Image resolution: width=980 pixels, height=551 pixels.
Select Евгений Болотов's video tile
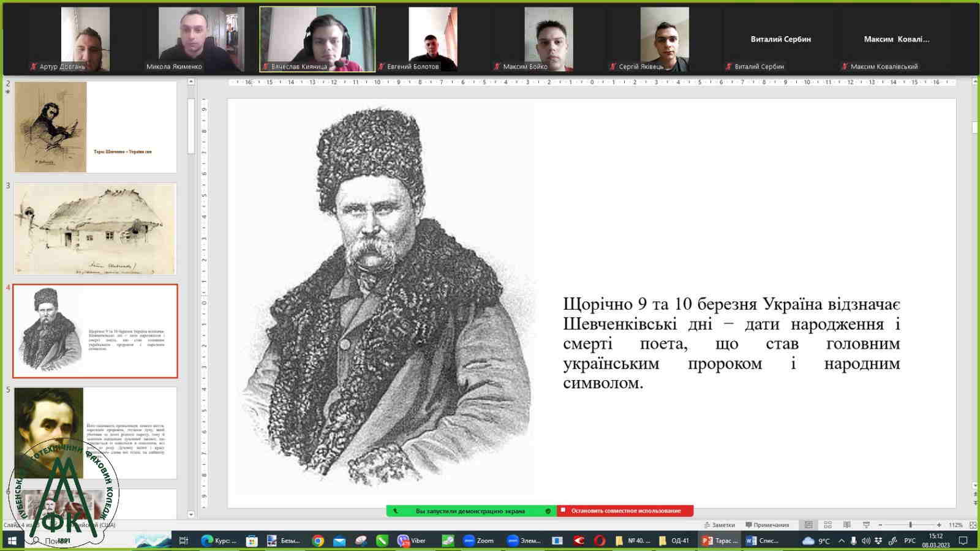coord(433,39)
